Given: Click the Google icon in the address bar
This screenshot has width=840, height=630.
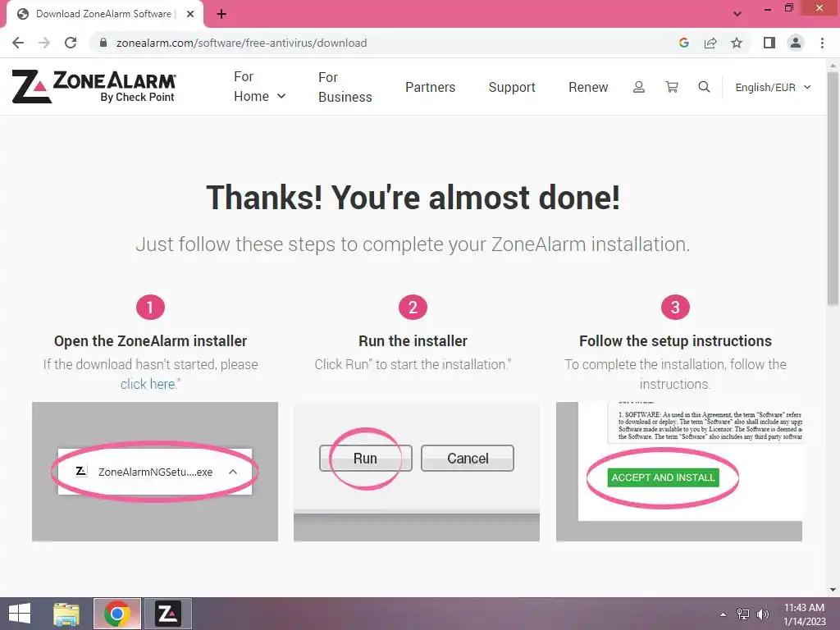Looking at the screenshot, I should [683, 43].
